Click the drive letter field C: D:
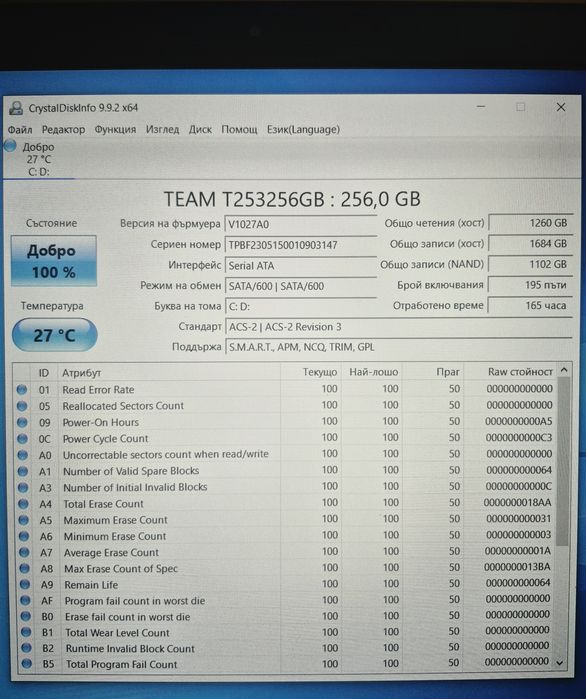 tap(301, 307)
